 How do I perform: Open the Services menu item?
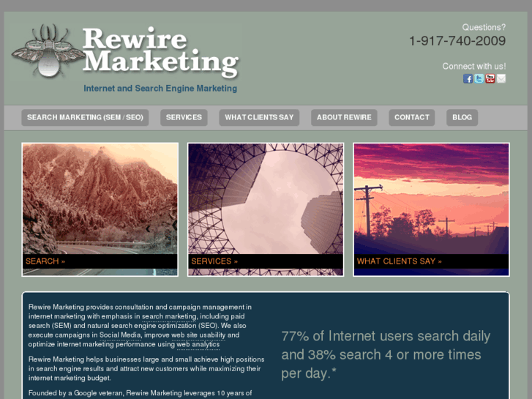tap(184, 117)
